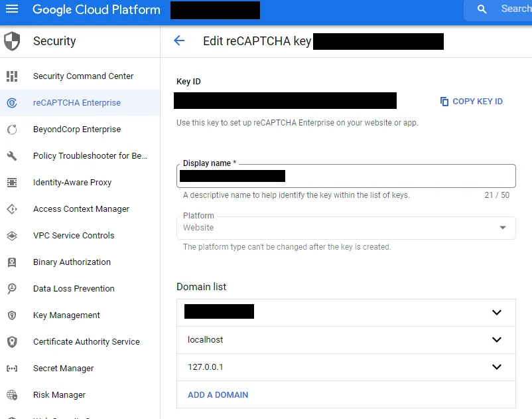
Task: Click the Certificate Authority Service icon
Action: (12, 342)
